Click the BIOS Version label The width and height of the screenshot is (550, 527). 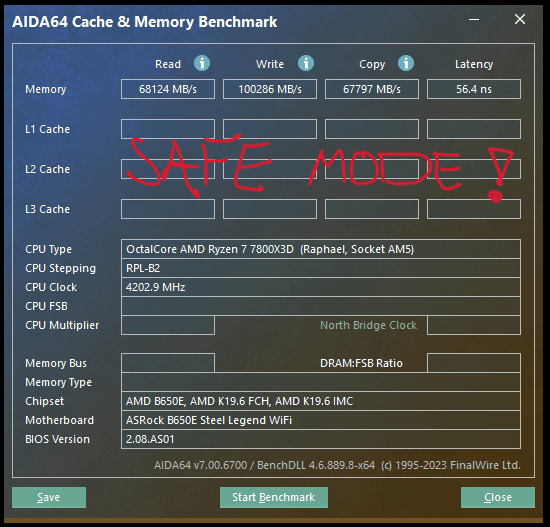click(57, 439)
